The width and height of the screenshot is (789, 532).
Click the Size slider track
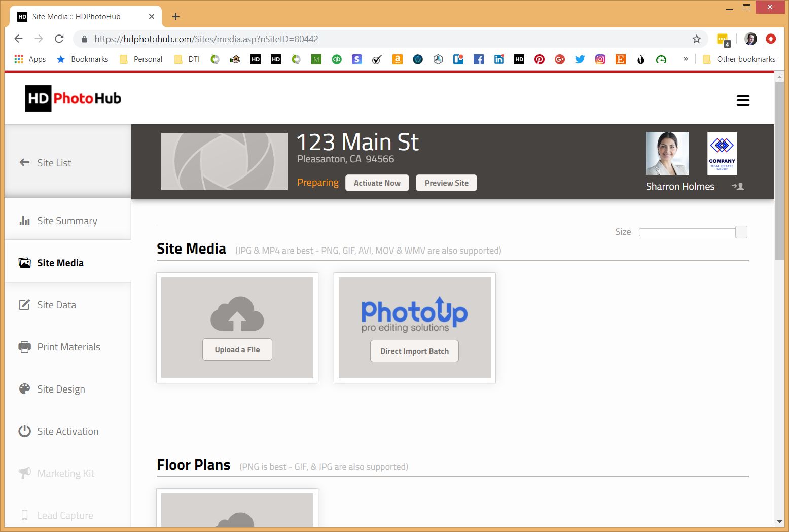[687, 232]
